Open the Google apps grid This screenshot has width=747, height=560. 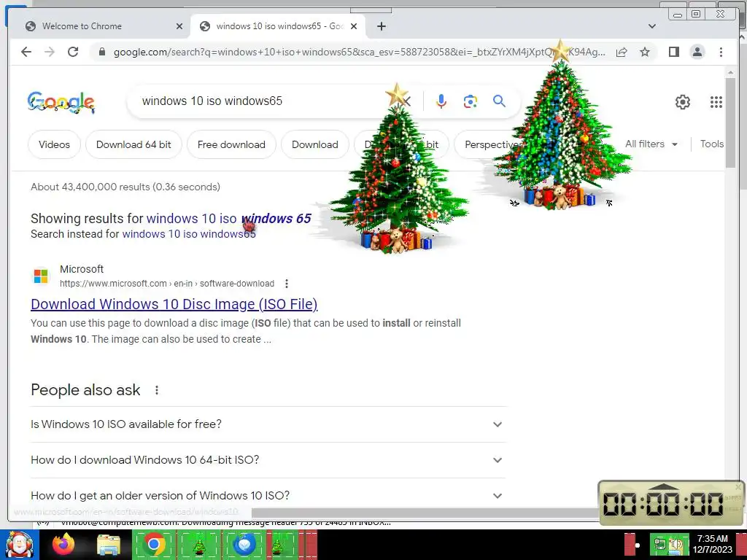(716, 102)
